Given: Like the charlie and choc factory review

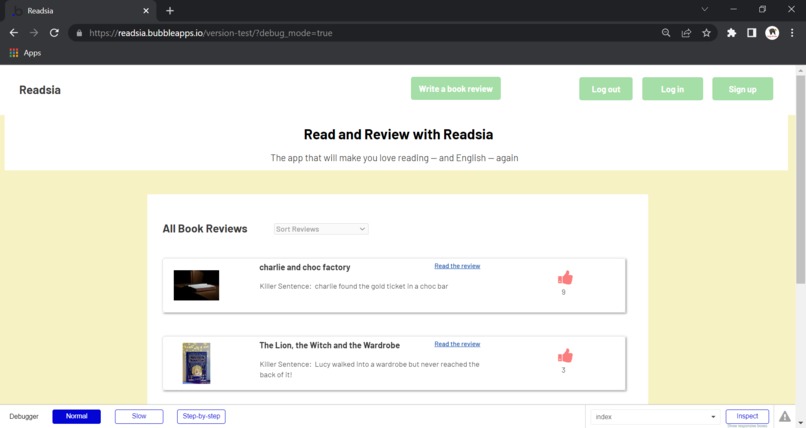Looking at the screenshot, I should (565, 277).
